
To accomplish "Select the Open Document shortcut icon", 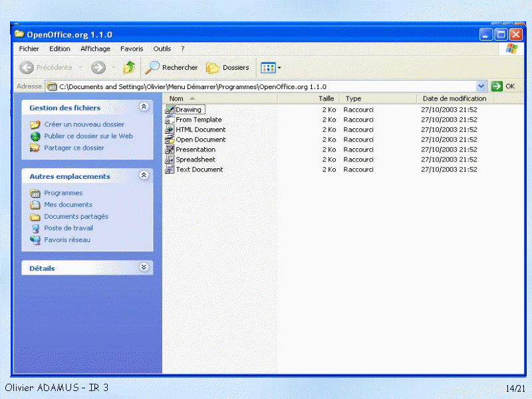I will click(170, 140).
